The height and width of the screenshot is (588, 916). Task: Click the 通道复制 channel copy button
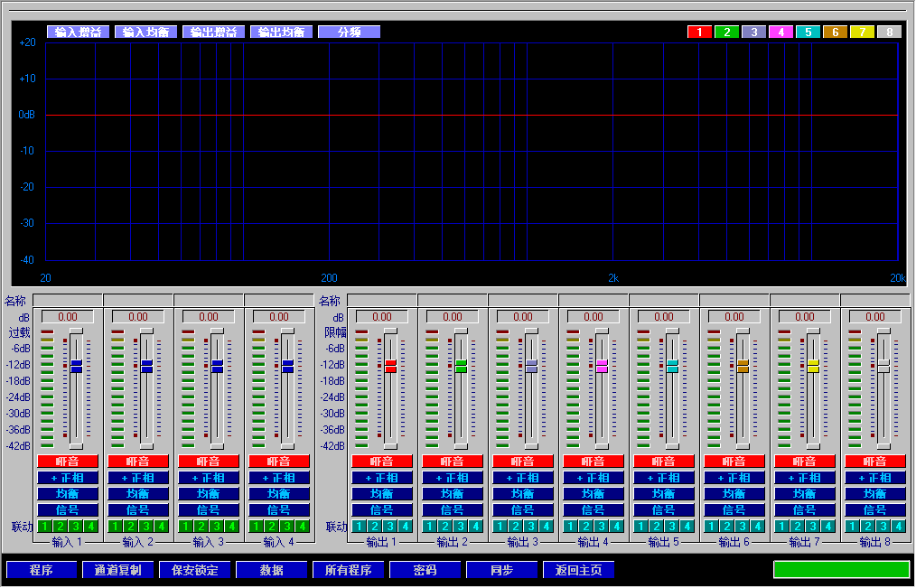click(118, 570)
